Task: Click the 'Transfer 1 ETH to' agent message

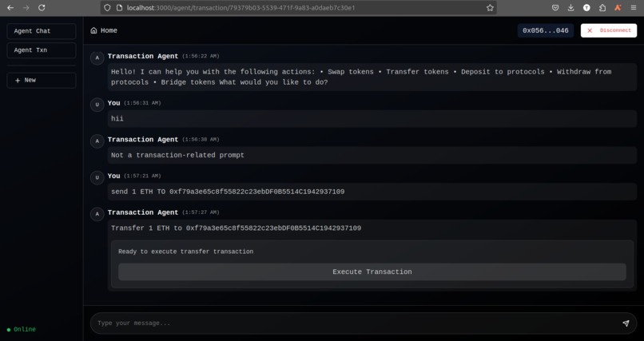Action: (x=237, y=228)
